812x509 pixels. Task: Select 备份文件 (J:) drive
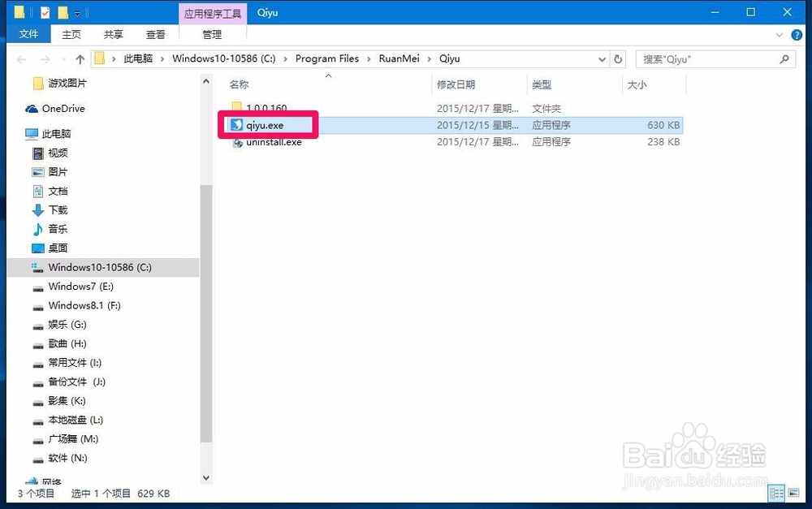pyautogui.click(x=76, y=382)
